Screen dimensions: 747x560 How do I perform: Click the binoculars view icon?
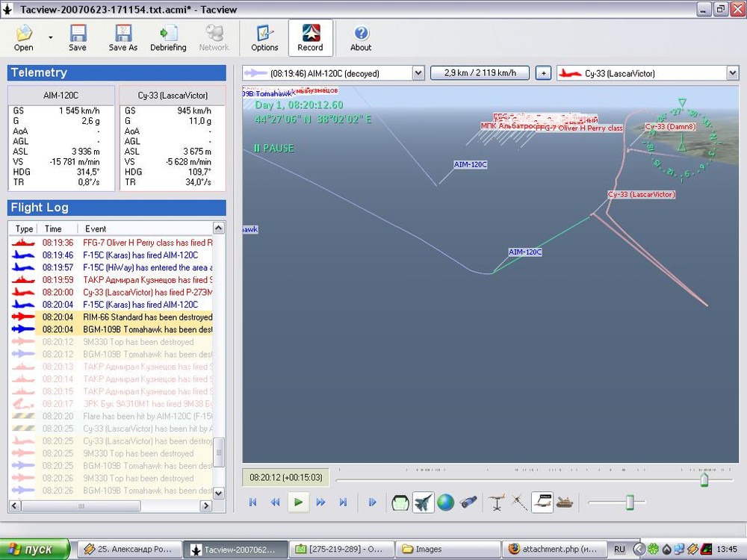pos(468,503)
